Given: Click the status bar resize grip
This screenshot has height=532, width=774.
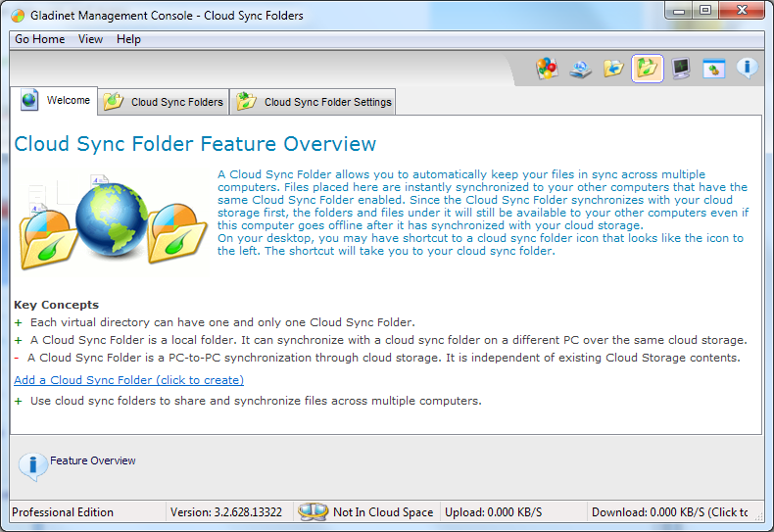Looking at the screenshot, I should pyautogui.click(x=757, y=514).
